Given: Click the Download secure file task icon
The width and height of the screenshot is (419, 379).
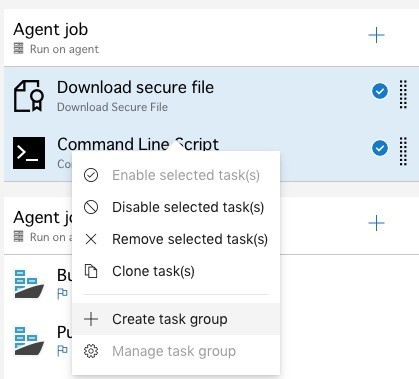Looking at the screenshot, I should 29,96.
